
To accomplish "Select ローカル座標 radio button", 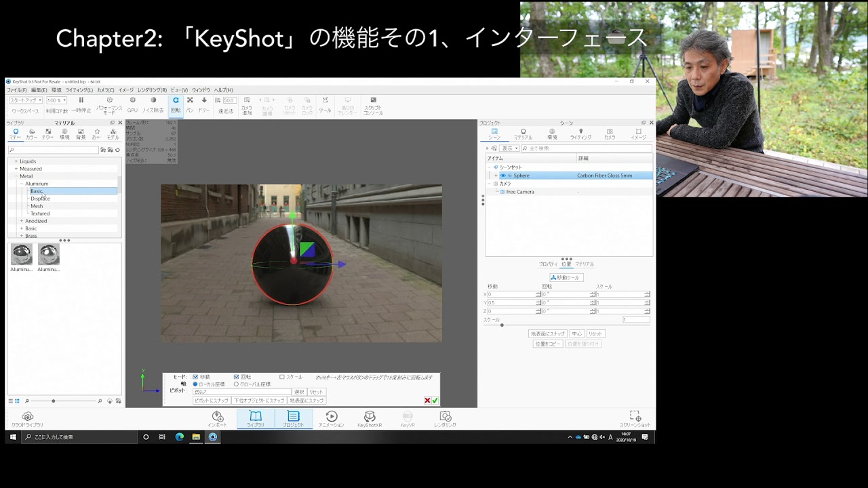I will click(x=195, y=384).
